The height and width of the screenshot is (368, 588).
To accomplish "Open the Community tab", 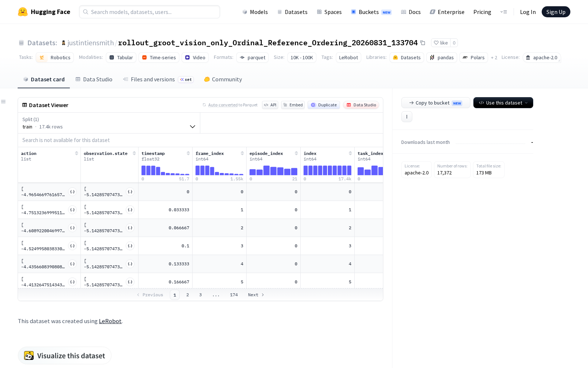I will (x=223, y=79).
